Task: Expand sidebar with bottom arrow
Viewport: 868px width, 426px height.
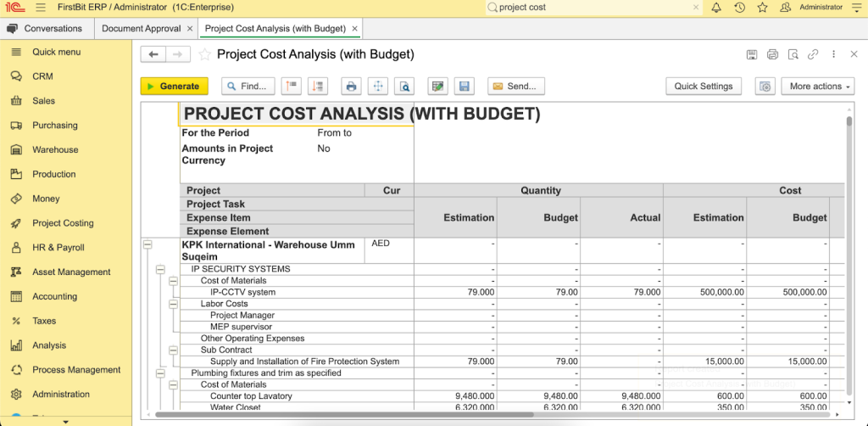Action: pos(66,422)
